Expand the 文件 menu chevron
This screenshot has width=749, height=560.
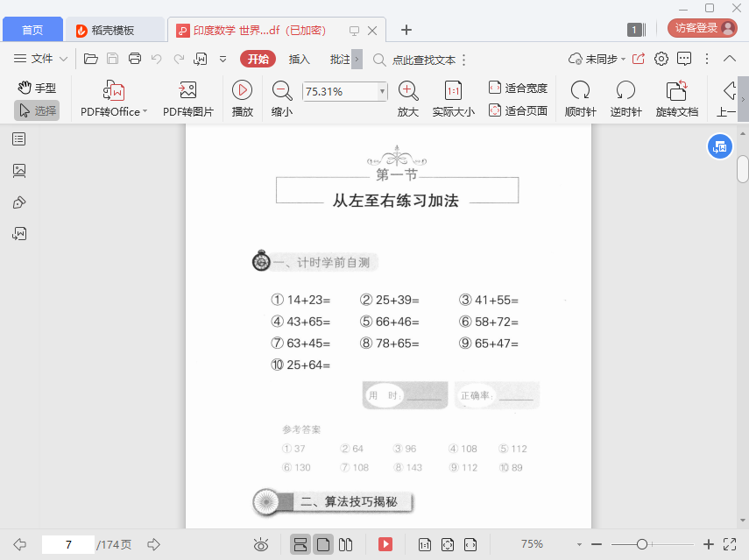[x=64, y=60]
